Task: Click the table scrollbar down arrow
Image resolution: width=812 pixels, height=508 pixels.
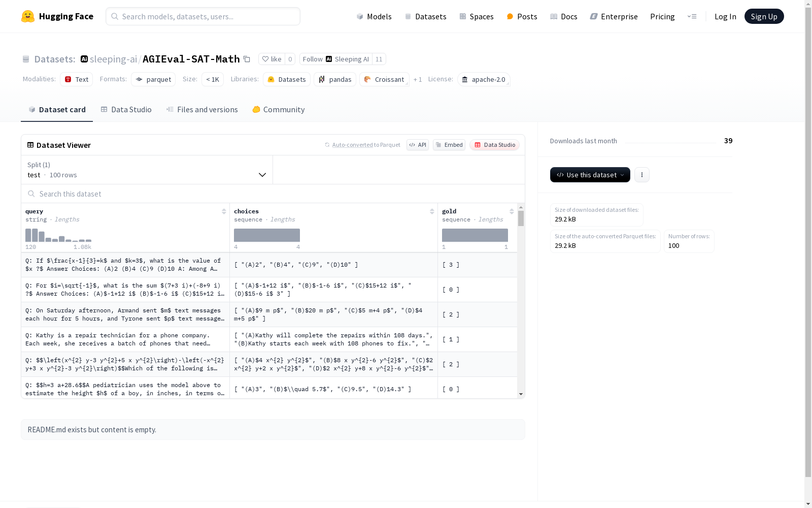Action: point(521,394)
